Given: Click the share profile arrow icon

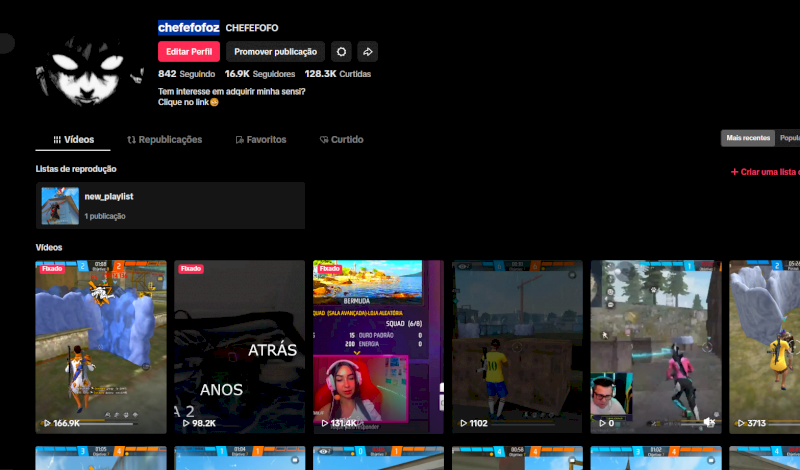Looking at the screenshot, I should (x=367, y=52).
